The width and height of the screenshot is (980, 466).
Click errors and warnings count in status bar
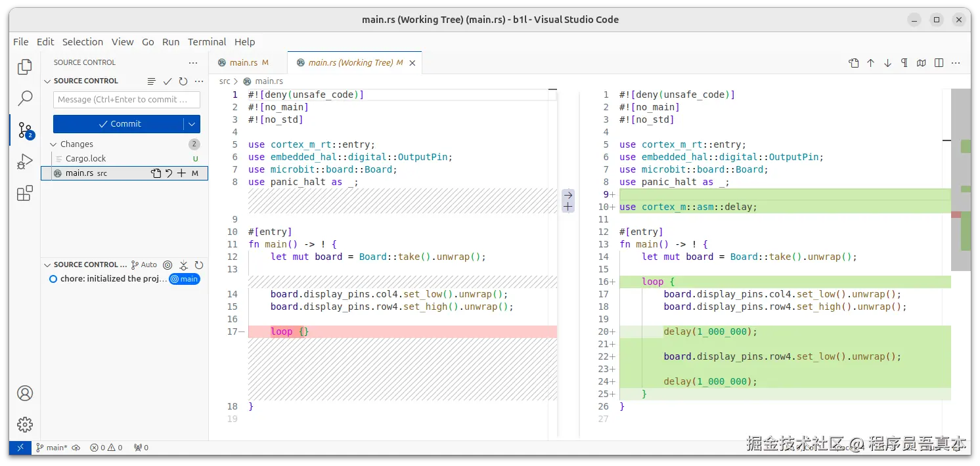[106, 448]
